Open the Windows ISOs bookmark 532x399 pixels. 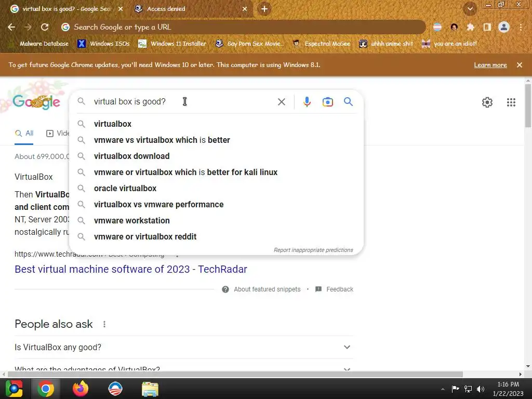click(x=104, y=44)
